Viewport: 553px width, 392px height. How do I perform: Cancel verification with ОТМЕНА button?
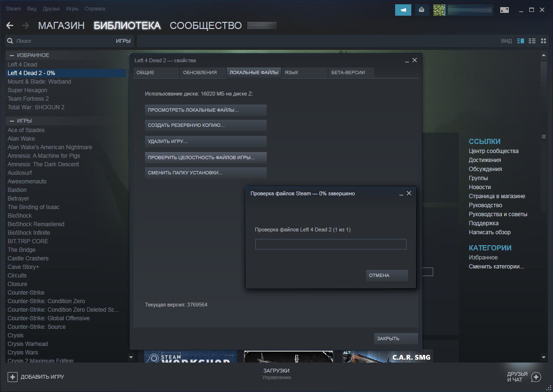(x=387, y=275)
